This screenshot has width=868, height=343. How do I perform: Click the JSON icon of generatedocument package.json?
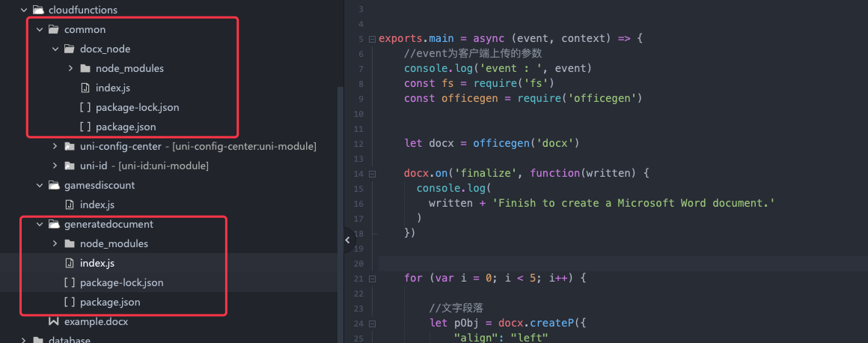(69, 303)
